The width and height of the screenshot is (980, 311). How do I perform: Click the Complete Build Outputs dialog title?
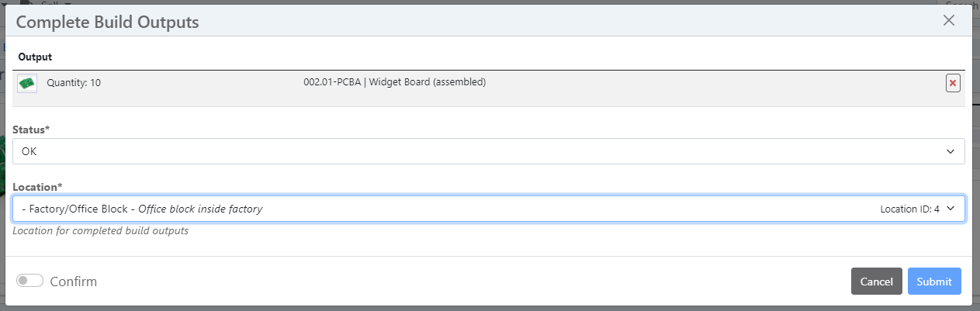click(107, 22)
